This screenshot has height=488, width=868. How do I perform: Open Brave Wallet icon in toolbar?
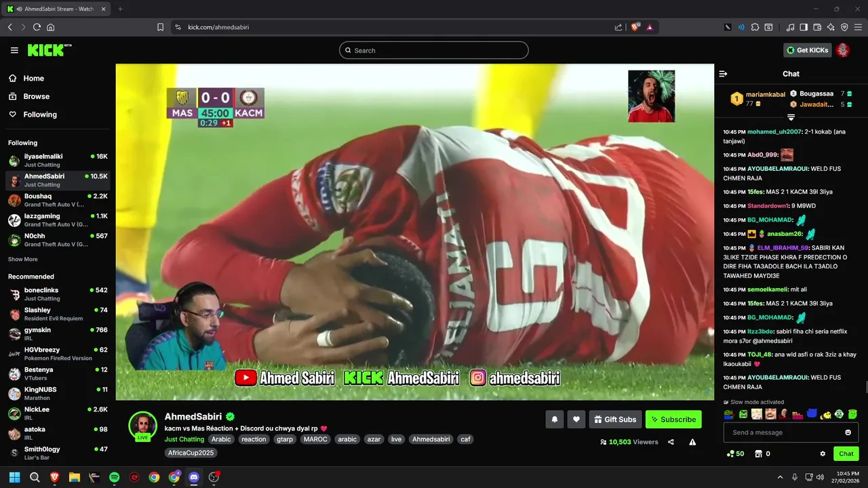click(817, 27)
